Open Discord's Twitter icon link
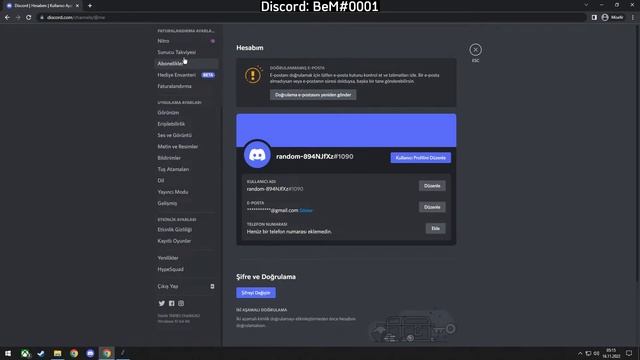This screenshot has width=640, height=360. pyautogui.click(x=162, y=303)
